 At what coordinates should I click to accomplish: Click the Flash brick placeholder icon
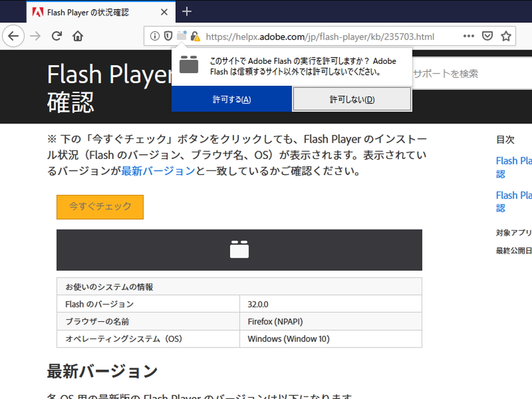(x=239, y=250)
